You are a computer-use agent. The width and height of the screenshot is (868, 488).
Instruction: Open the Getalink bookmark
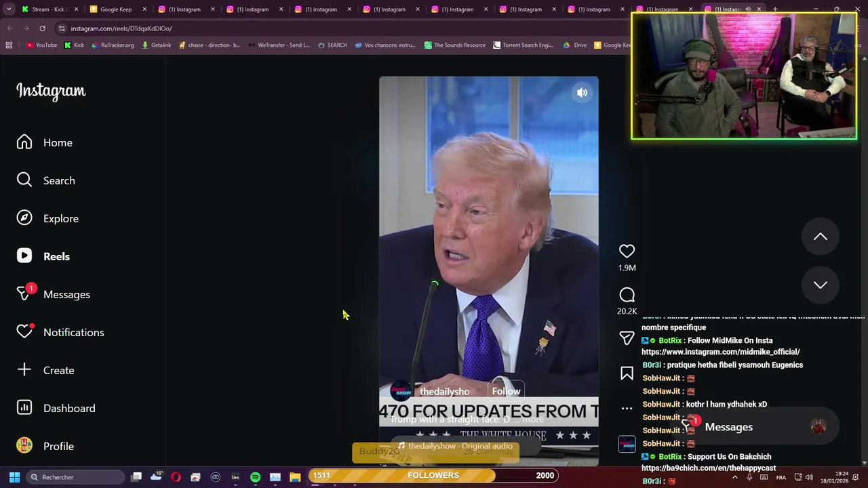coord(157,45)
